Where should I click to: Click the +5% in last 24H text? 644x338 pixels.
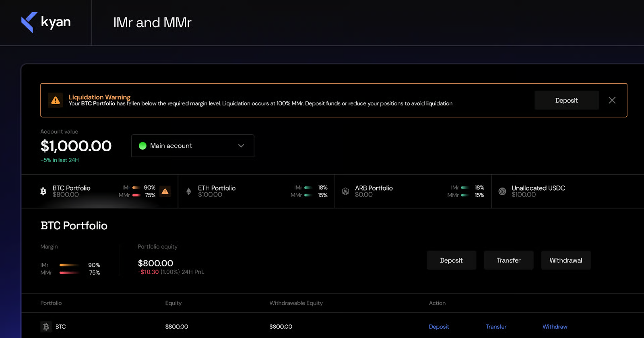pos(60,160)
